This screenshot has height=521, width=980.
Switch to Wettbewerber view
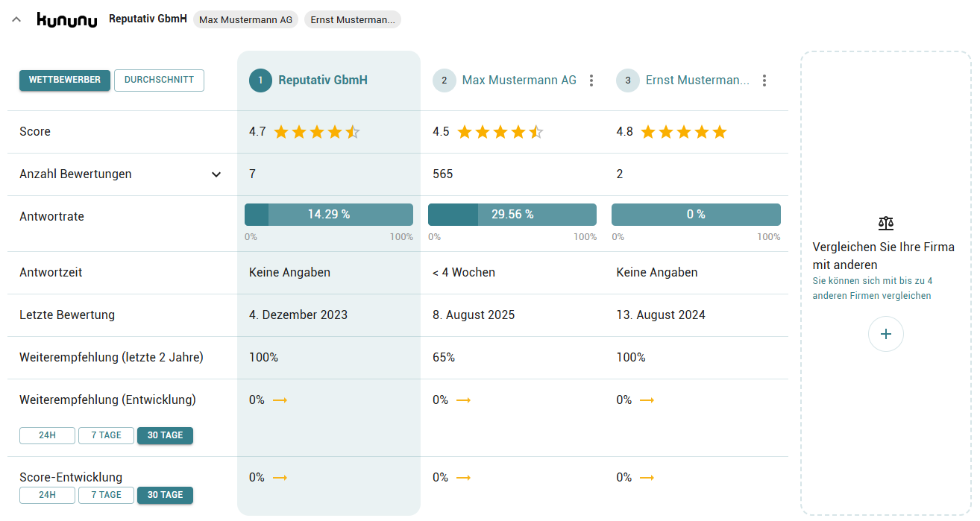(x=65, y=80)
